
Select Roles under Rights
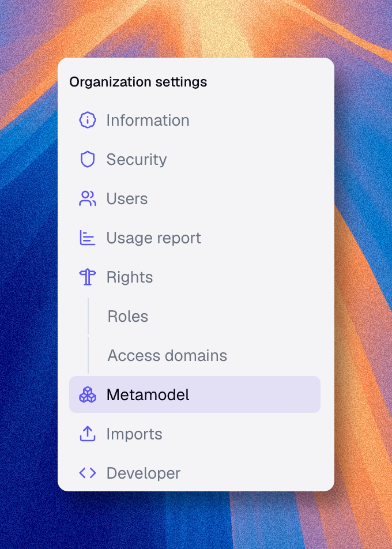[x=127, y=316]
